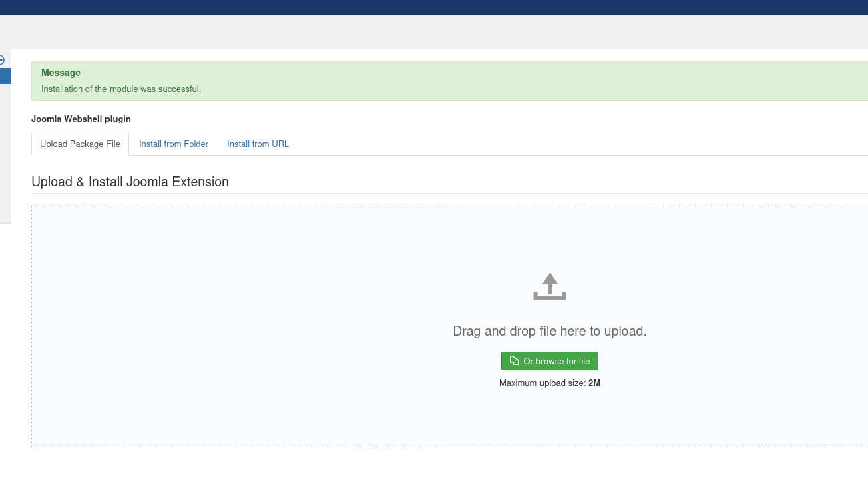Click the bold 2M size value
This screenshot has height=504, width=868.
594,383
